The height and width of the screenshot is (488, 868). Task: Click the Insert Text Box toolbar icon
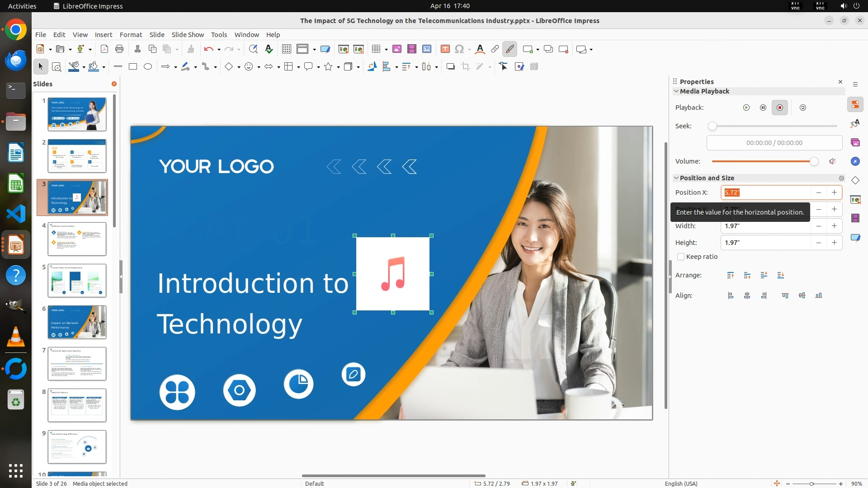[445, 49]
